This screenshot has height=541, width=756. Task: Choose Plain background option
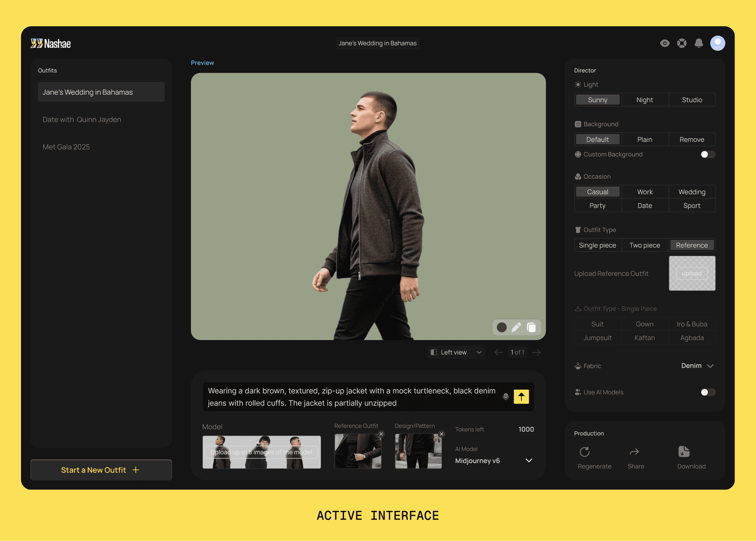(x=645, y=139)
